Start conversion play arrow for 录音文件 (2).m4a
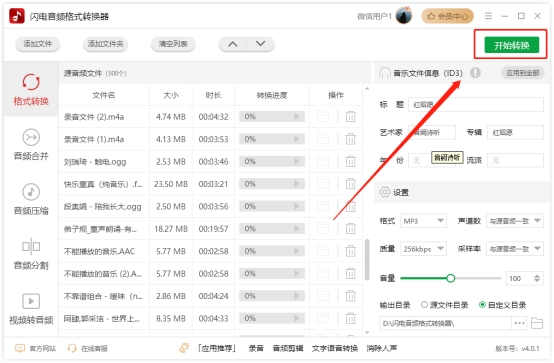Screen dimensions: 554x363 coord(297,117)
